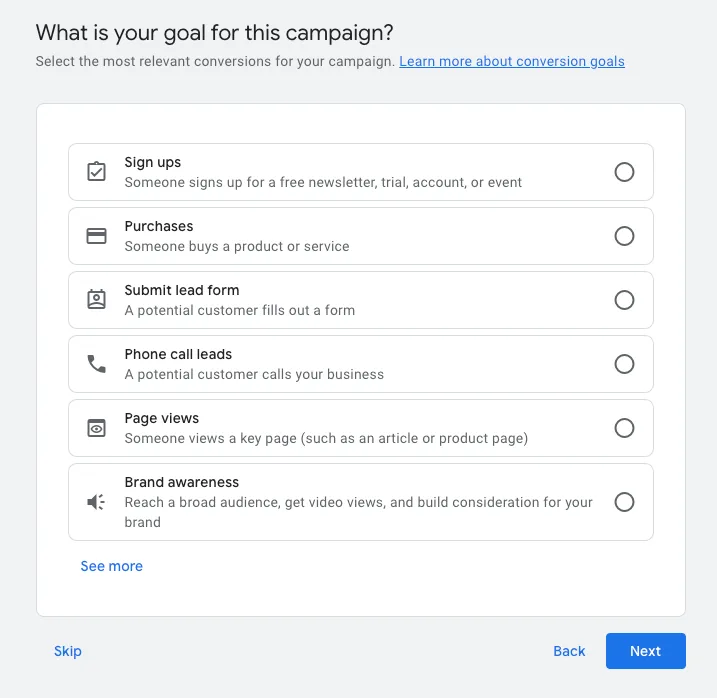Pick the Brand awareness radio button

624,502
